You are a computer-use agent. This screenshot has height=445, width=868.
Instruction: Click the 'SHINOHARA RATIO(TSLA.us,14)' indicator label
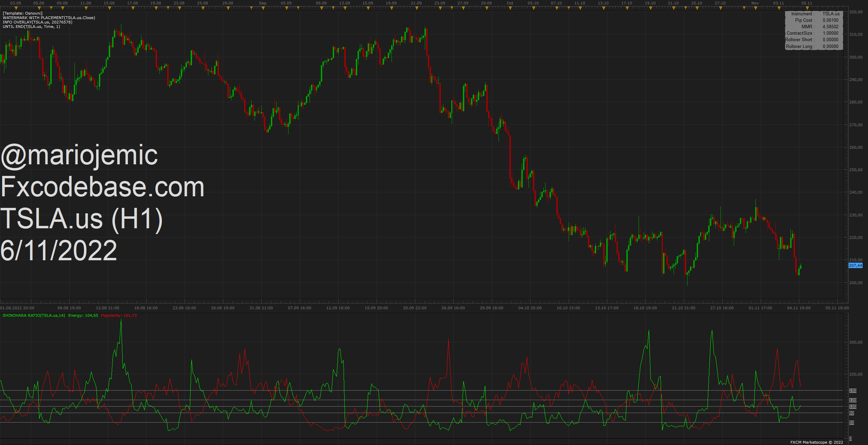click(x=34, y=315)
